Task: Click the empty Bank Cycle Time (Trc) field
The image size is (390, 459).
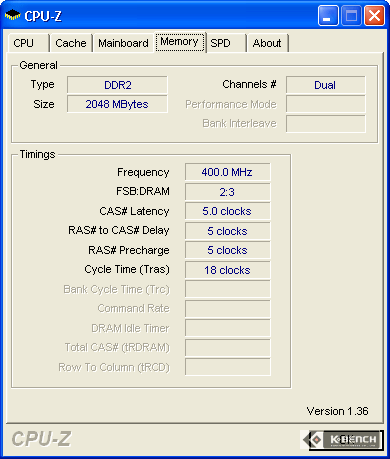Action: [x=228, y=289]
